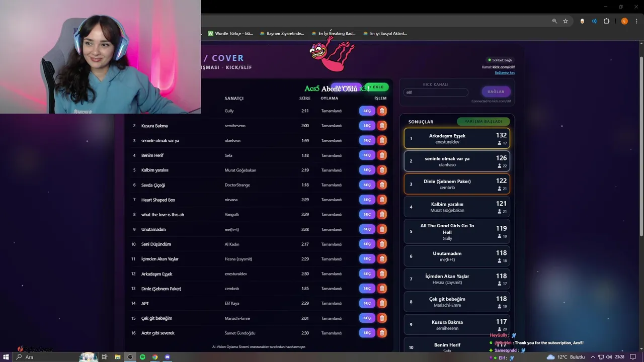Select the Kusura Bakma song with SEÇ
Viewport: 644px width, 362px height.
click(367, 126)
